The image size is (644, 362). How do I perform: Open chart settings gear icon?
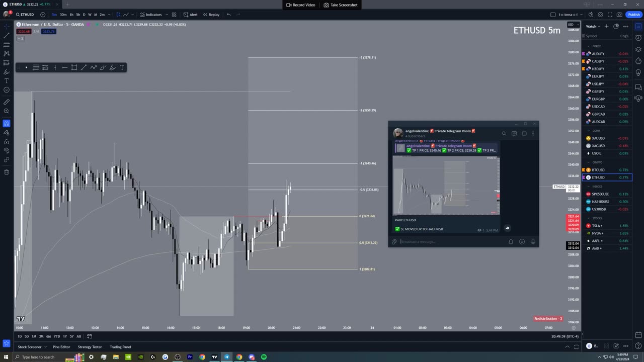tap(600, 15)
